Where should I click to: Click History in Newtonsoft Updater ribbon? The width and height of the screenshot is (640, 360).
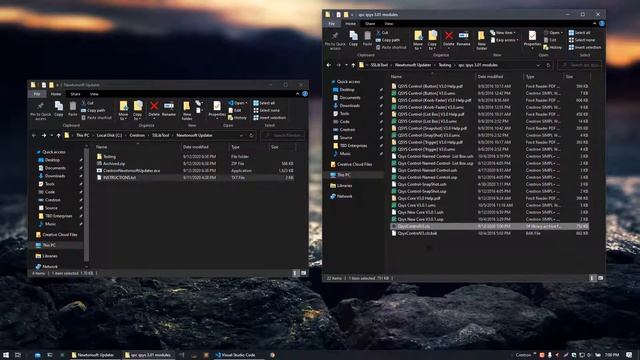237,118
